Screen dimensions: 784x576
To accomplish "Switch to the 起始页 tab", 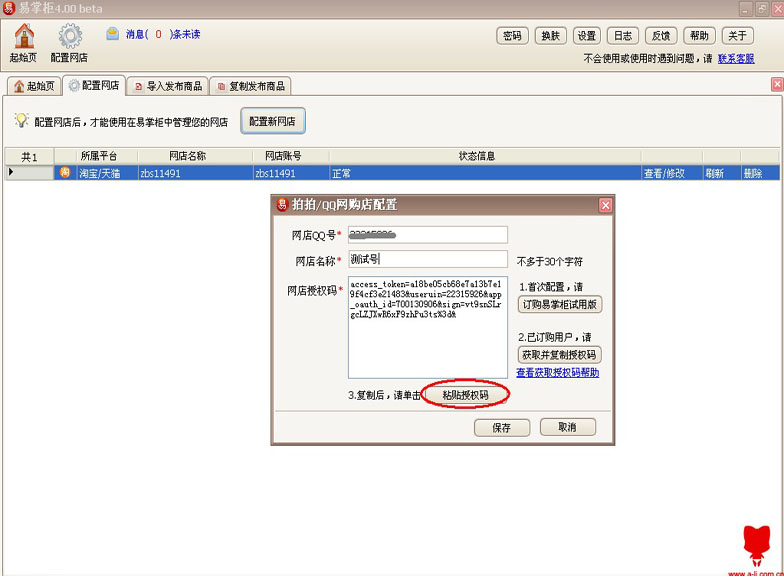I will coord(34,86).
